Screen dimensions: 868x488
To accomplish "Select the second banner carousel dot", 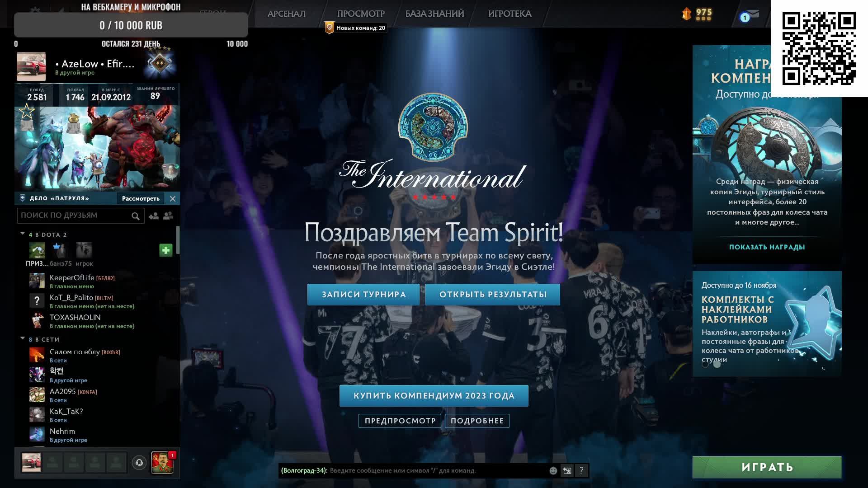I will 717,364.
